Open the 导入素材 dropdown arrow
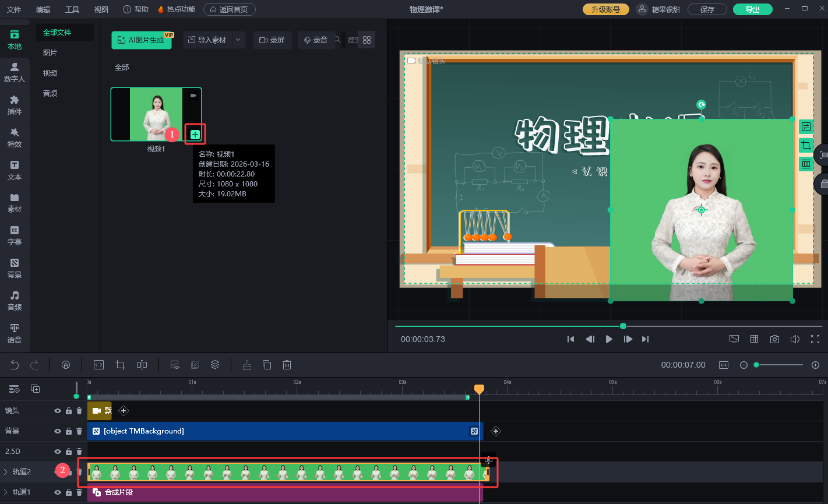 (238, 40)
